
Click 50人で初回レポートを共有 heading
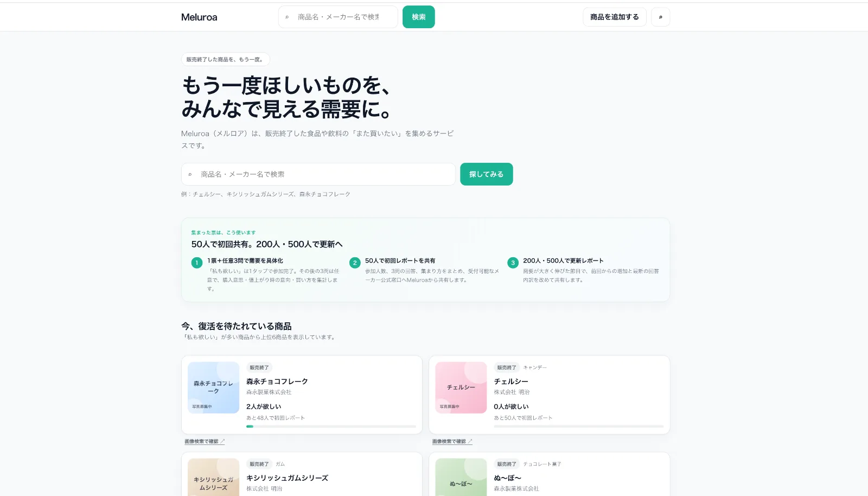pos(400,260)
